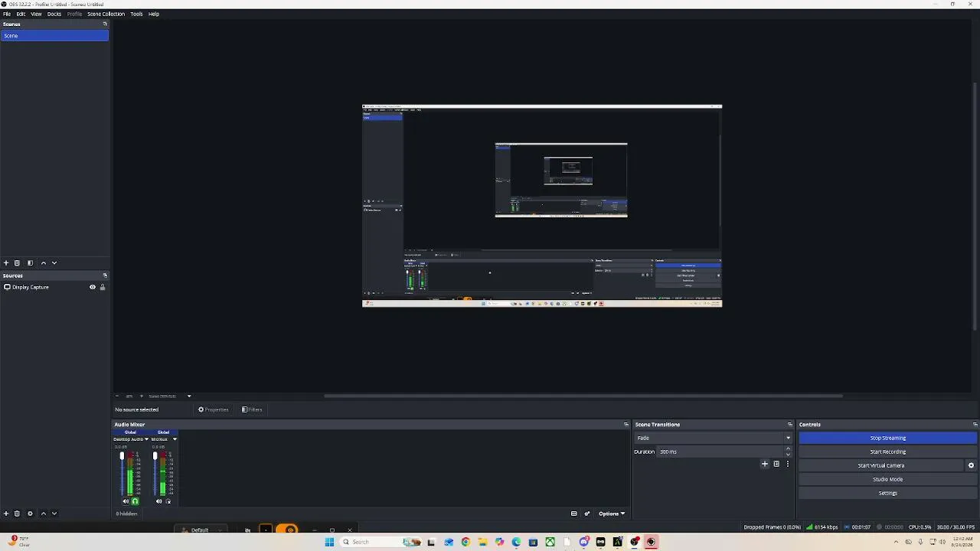
Task: Open the preview scaling dropdown arrow
Action: coord(189,396)
